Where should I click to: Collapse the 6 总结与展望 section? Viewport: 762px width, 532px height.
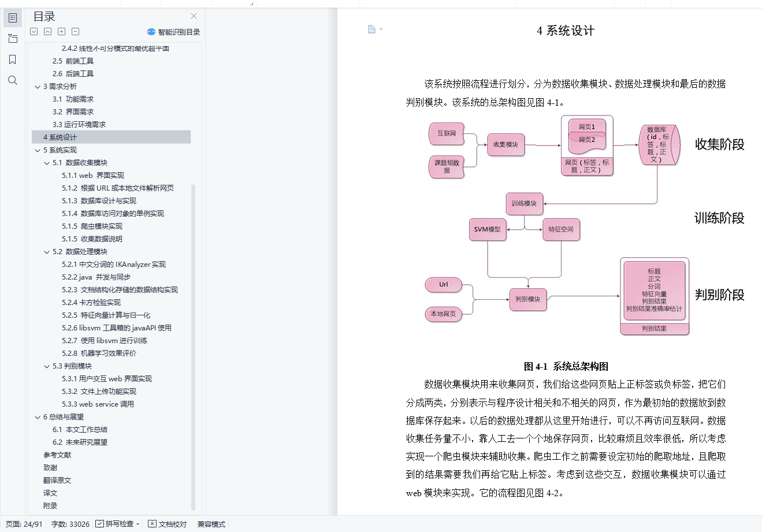38,417
